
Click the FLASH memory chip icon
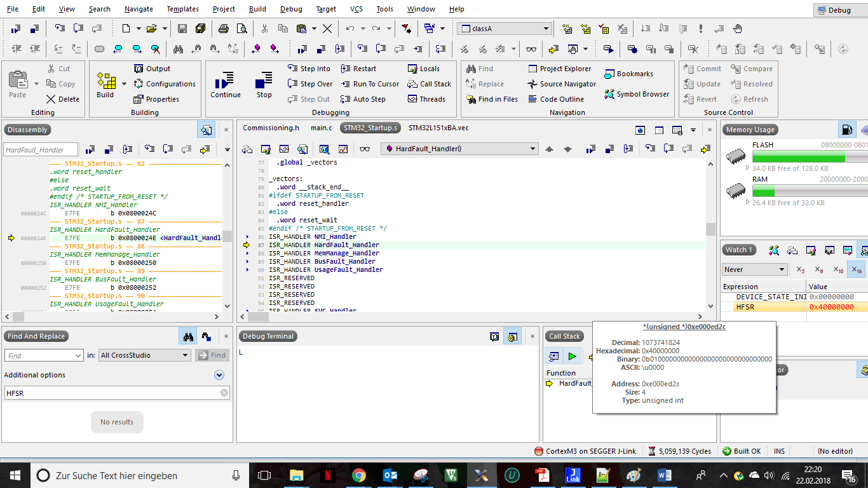(x=736, y=155)
